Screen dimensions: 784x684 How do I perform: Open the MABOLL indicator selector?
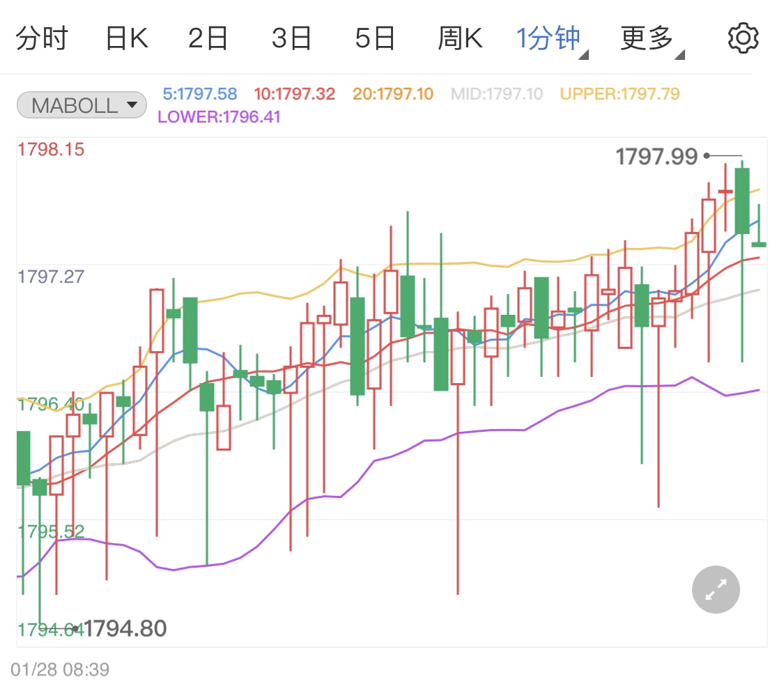click(82, 105)
